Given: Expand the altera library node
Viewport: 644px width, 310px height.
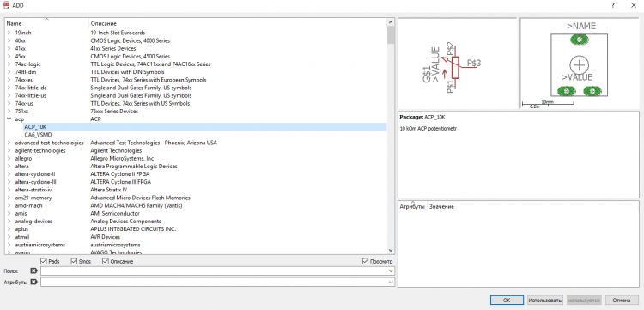Looking at the screenshot, I should [9, 167].
